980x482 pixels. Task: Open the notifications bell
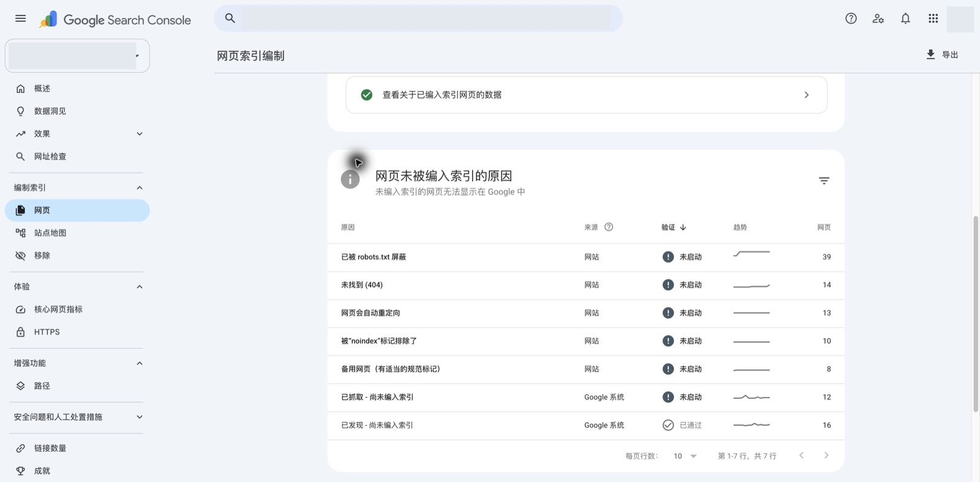click(x=905, y=18)
